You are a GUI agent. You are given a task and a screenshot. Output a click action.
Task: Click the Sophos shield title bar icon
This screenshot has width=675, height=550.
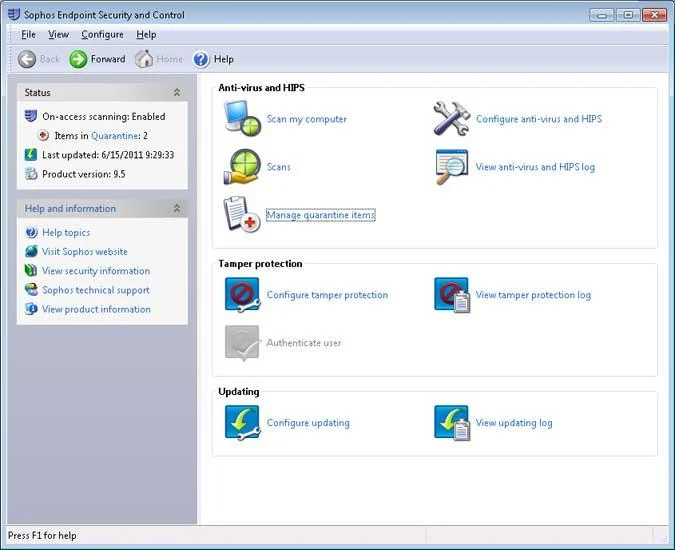(x=14, y=15)
